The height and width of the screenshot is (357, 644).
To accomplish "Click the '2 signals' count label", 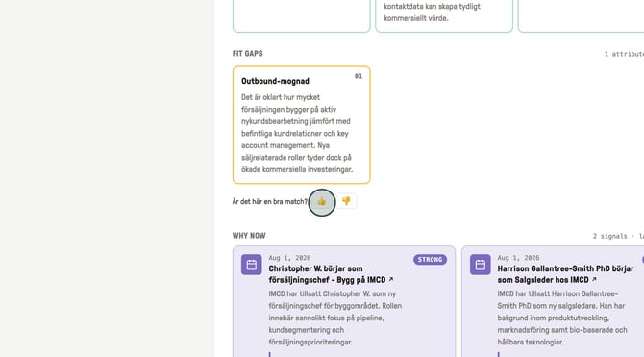I will (x=610, y=236).
